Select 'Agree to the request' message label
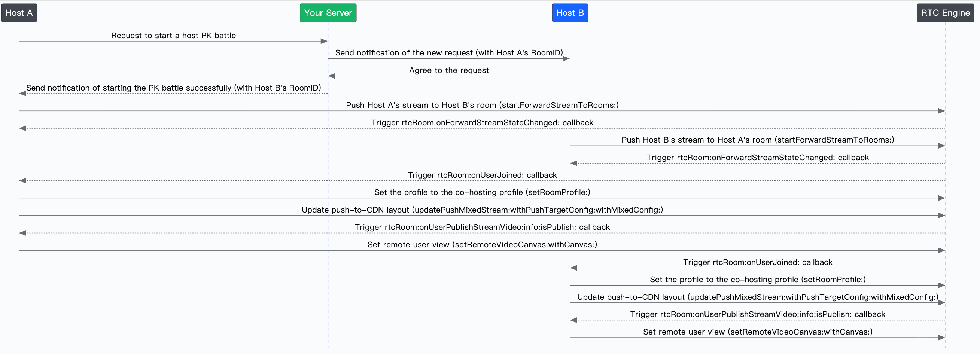 tap(449, 70)
